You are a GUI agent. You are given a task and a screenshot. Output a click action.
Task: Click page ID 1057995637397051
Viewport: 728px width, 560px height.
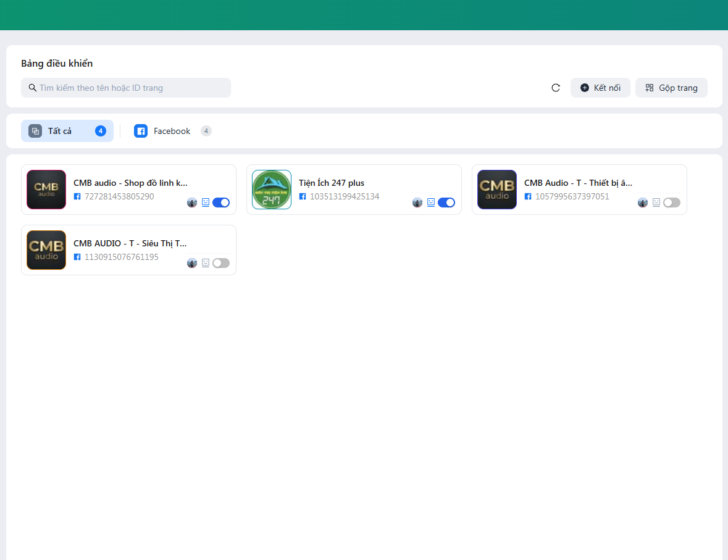(x=572, y=196)
